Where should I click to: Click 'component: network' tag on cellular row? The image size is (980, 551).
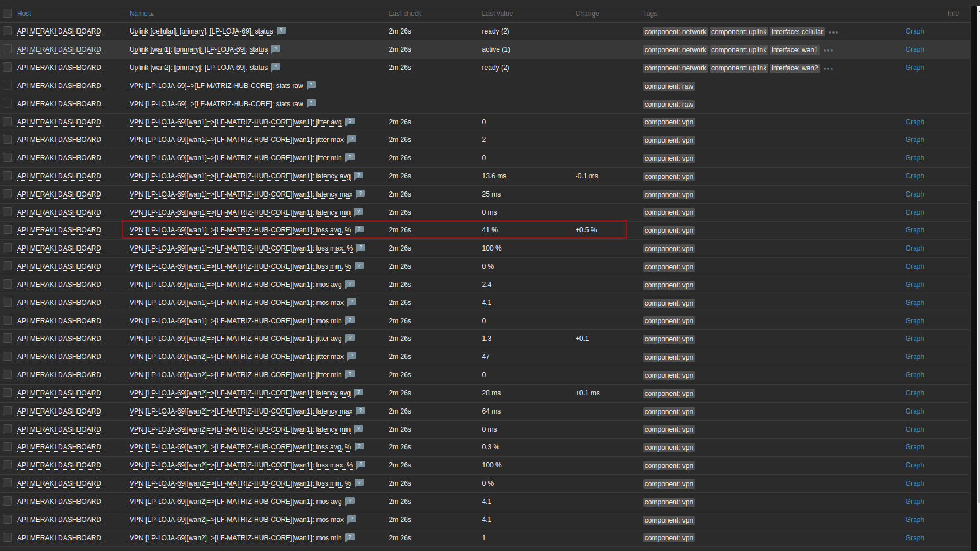[675, 32]
